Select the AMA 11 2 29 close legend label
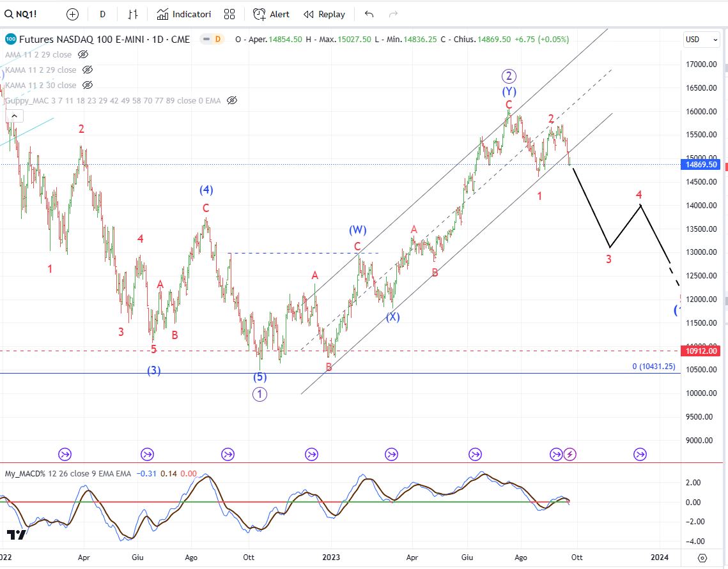This screenshot has height=569, width=728. point(38,55)
